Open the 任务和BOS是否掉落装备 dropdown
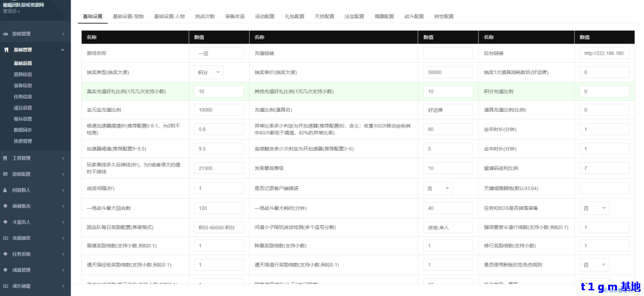644x296 pixels. pyautogui.click(x=594, y=207)
